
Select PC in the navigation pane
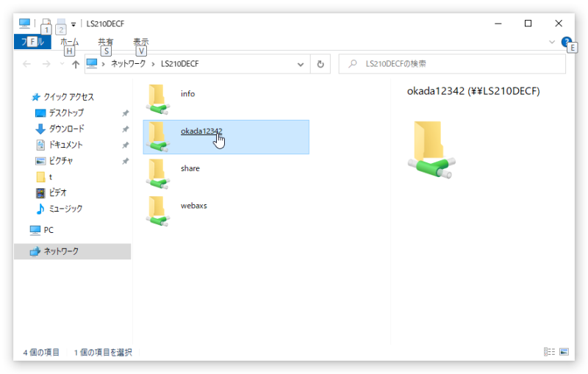[x=49, y=230]
